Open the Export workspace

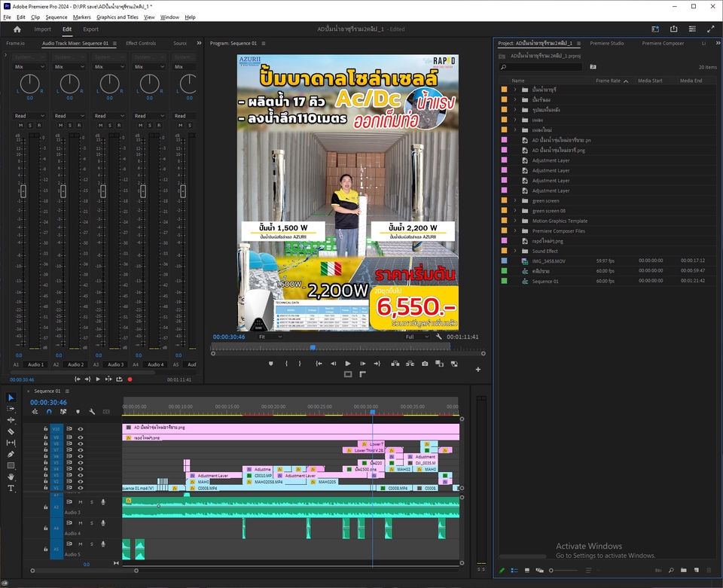(91, 29)
